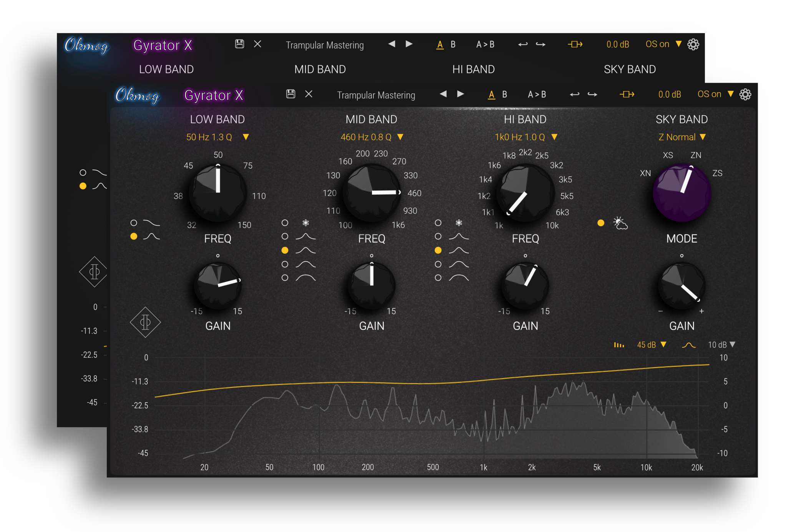Load the next preset with right arrow
This screenshot has width=791, height=532.
461,94
